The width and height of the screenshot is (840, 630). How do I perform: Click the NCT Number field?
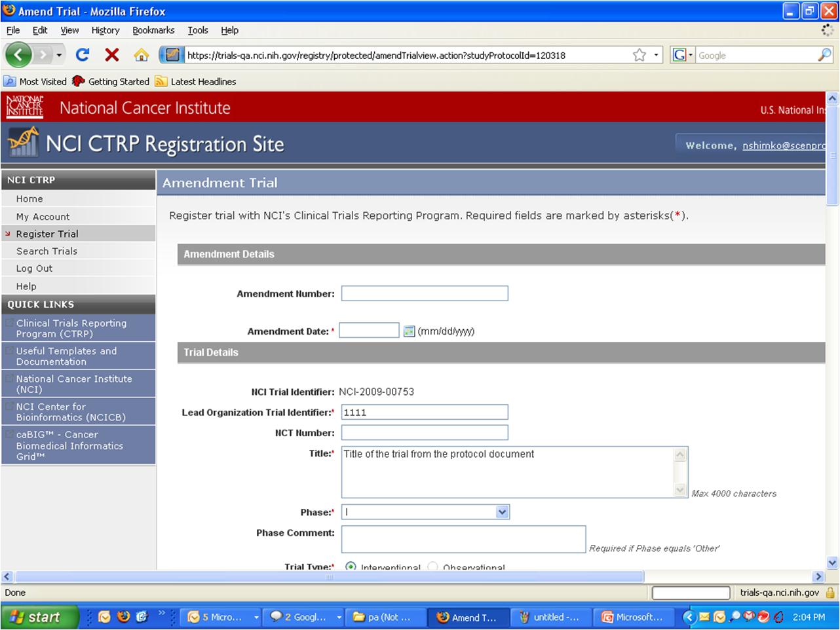425,432
